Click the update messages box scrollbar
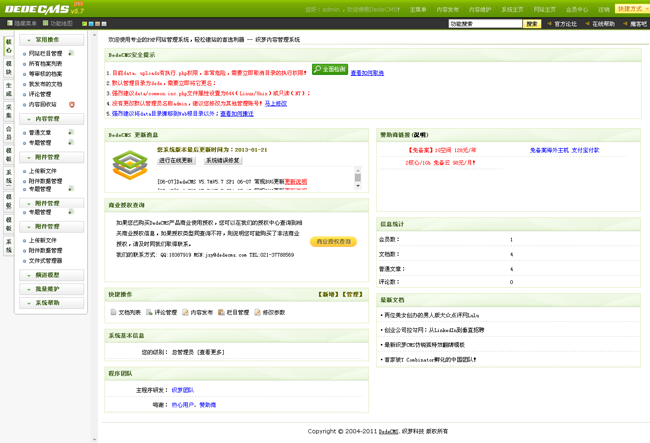This screenshot has height=443, width=650. (358, 177)
